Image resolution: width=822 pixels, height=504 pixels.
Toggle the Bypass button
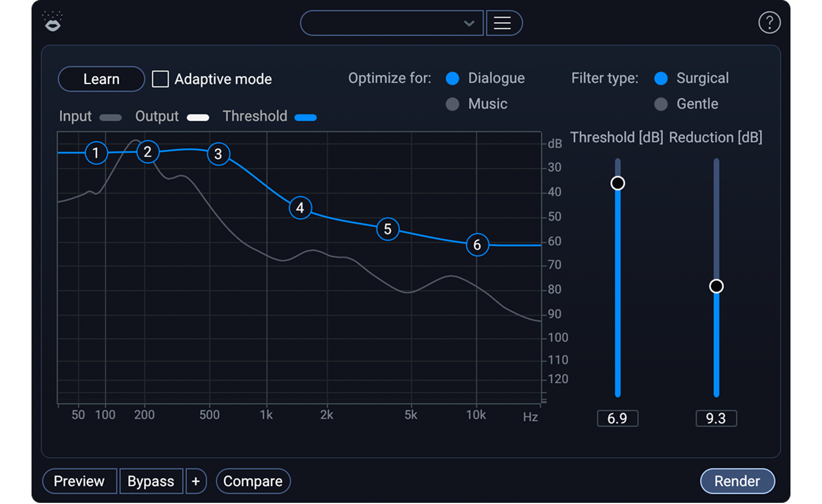[x=151, y=481]
